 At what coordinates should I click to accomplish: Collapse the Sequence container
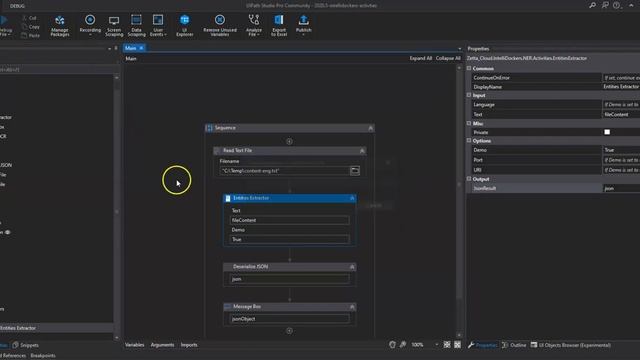point(371,128)
